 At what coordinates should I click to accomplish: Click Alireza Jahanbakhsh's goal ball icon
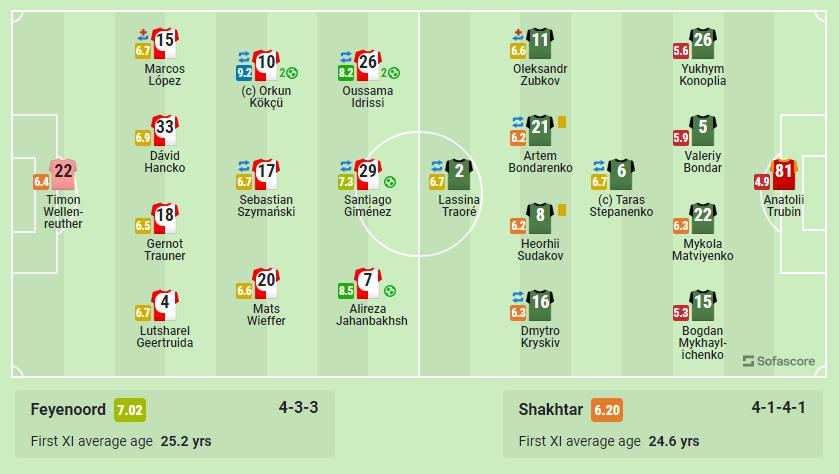(x=390, y=291)
